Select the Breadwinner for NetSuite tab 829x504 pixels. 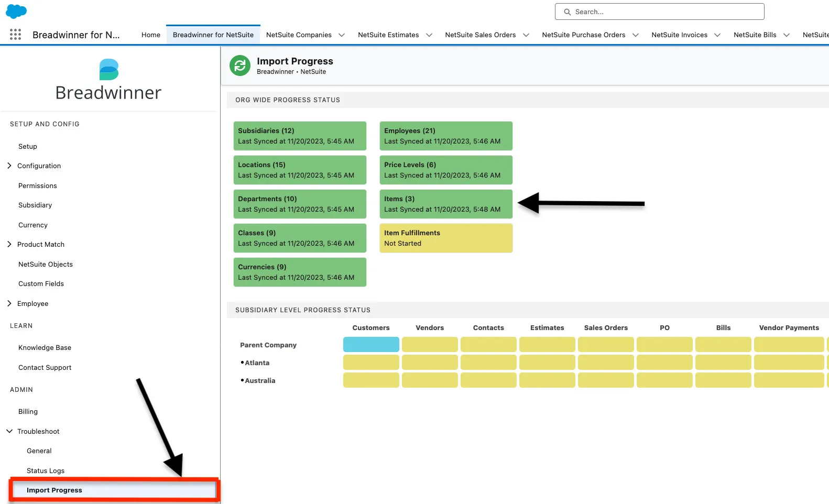click(x=213, y=35)
